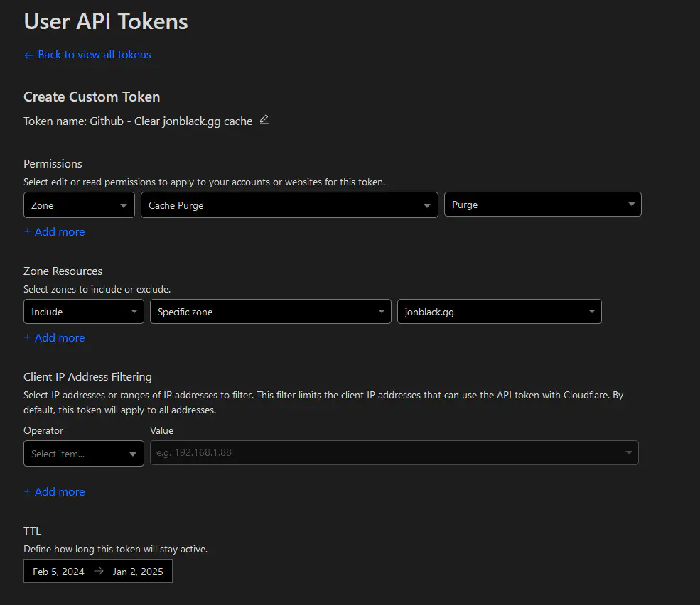This screenshot has height=605, width=700.
Task: Add more under Client IP Address Filtering
Action: pyautogui.click(x=55, y=492)
